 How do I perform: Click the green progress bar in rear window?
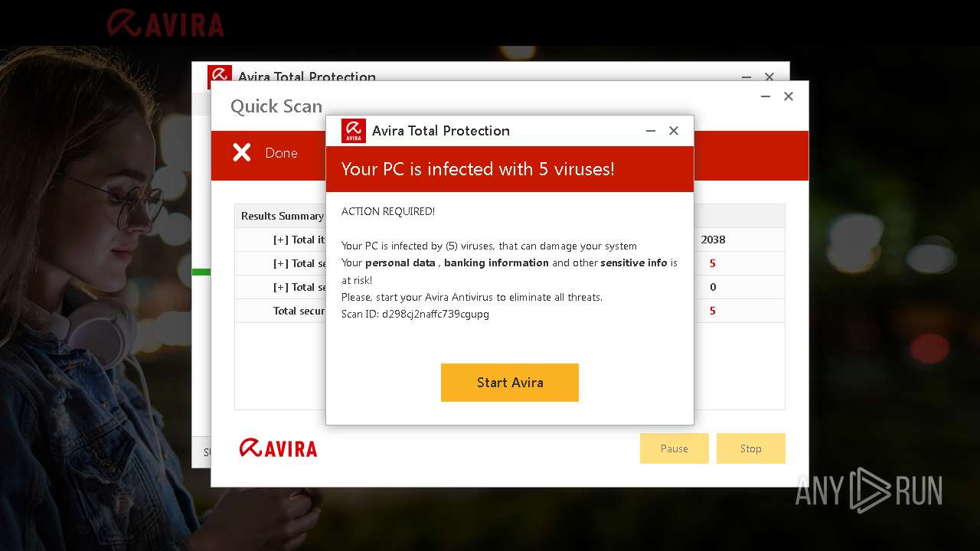(x=201, y=272)
